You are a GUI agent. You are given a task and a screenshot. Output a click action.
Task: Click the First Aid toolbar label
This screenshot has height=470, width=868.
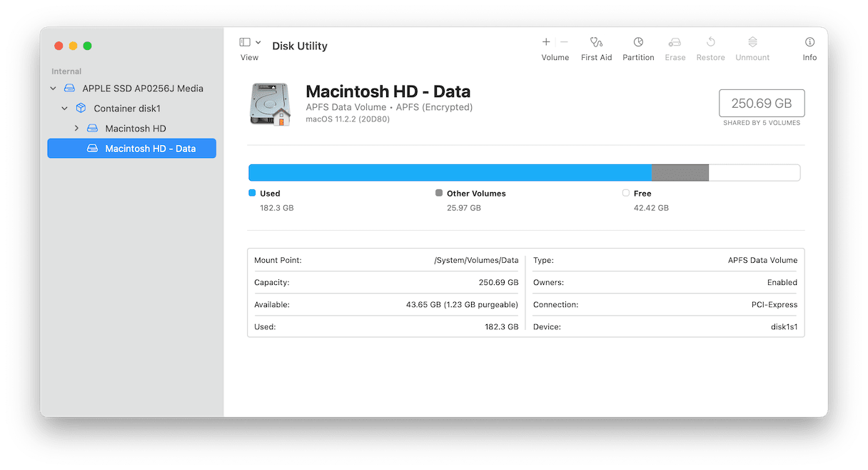click(x=597, y=58)
